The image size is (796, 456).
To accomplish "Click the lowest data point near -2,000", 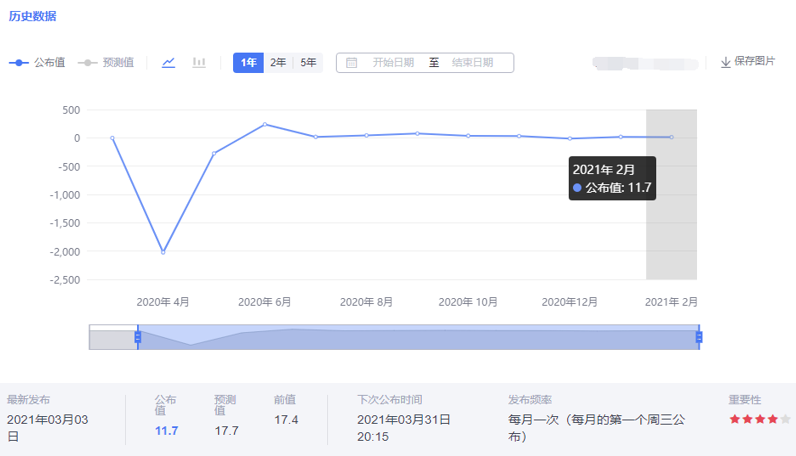I will (x=163, y=252).
